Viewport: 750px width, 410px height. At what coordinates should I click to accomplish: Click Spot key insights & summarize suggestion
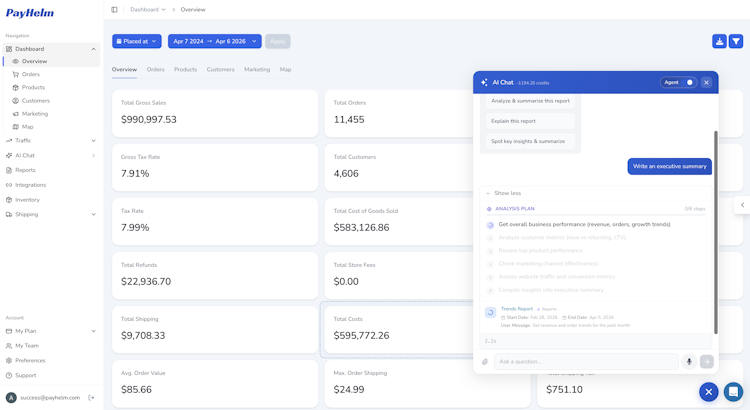[530, 141]
